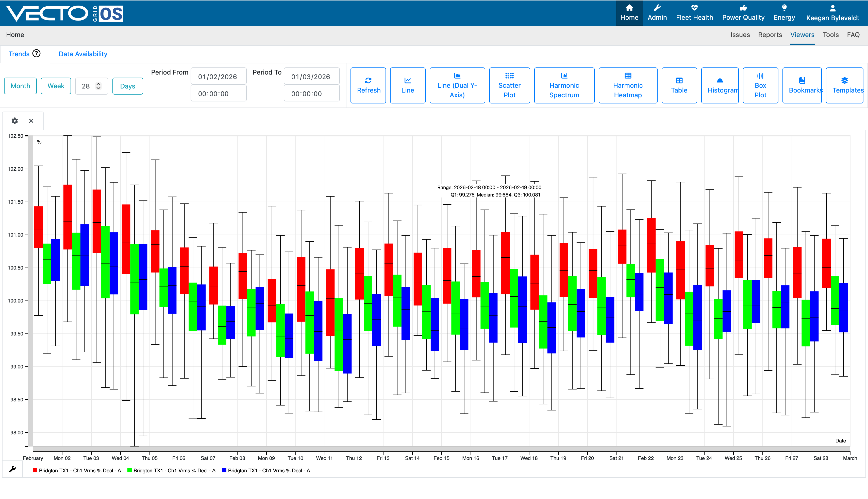Open Energy section

[x=784, y=13]
